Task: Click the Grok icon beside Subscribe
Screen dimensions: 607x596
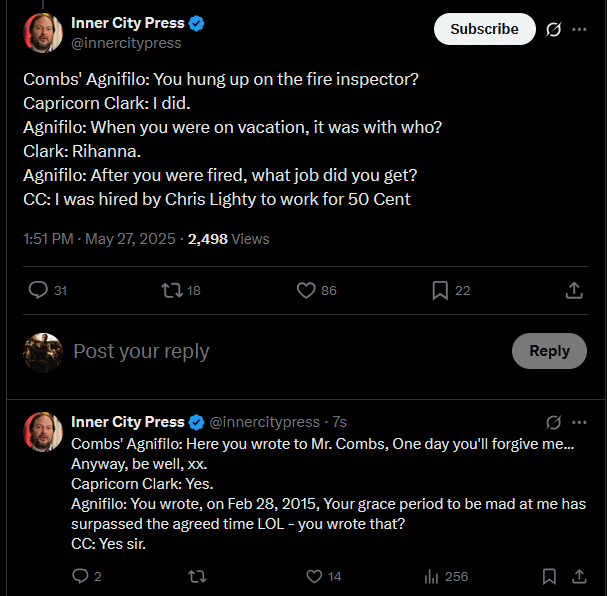Action: (x=553, y=29)
